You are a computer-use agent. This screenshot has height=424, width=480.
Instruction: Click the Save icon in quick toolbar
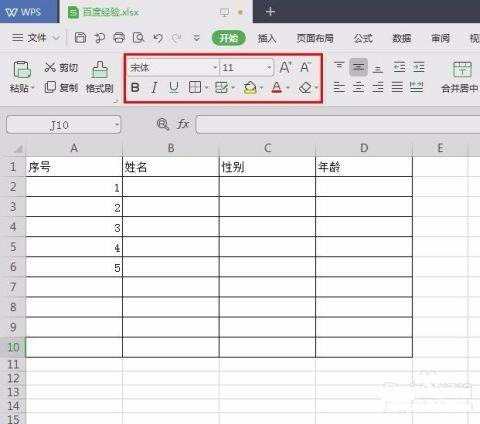coord(80,38)
